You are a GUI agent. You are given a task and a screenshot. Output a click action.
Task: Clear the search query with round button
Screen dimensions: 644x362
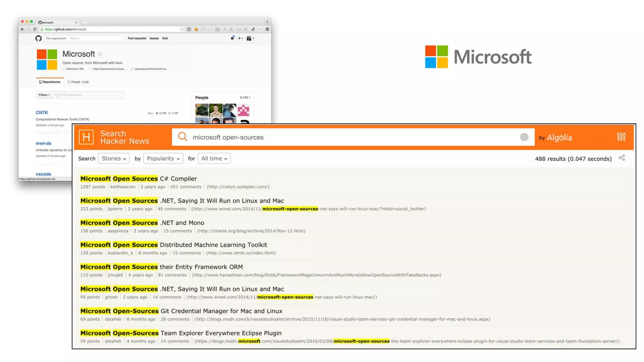(x=524, y=137)
